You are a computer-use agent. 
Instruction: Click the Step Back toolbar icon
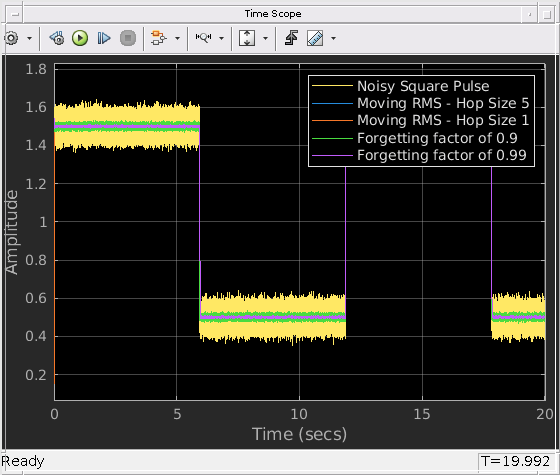coord(57,38)
